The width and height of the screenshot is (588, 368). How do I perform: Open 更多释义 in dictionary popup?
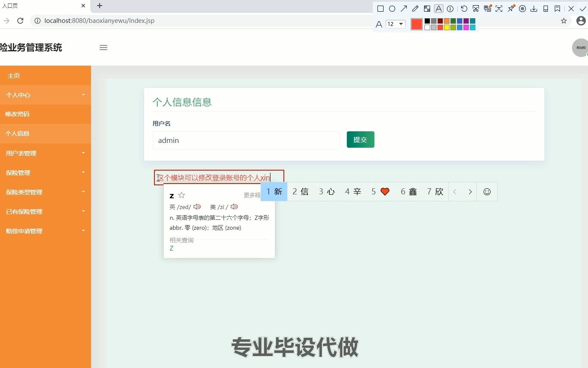252,195
